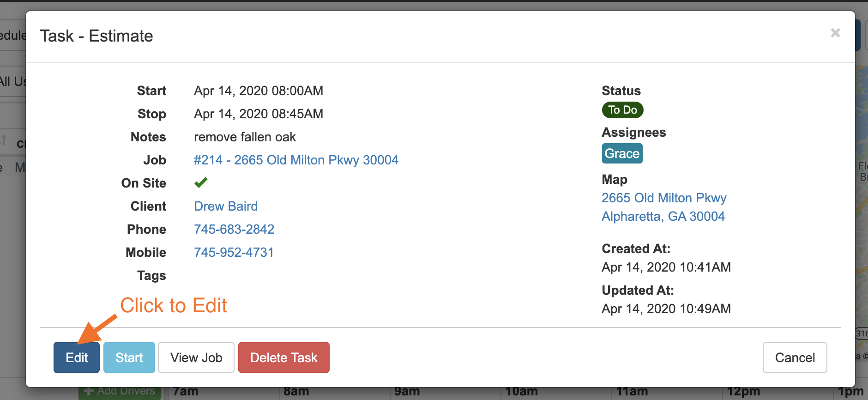Click the remove fallen oak notes text

click(x=245, y=137)
